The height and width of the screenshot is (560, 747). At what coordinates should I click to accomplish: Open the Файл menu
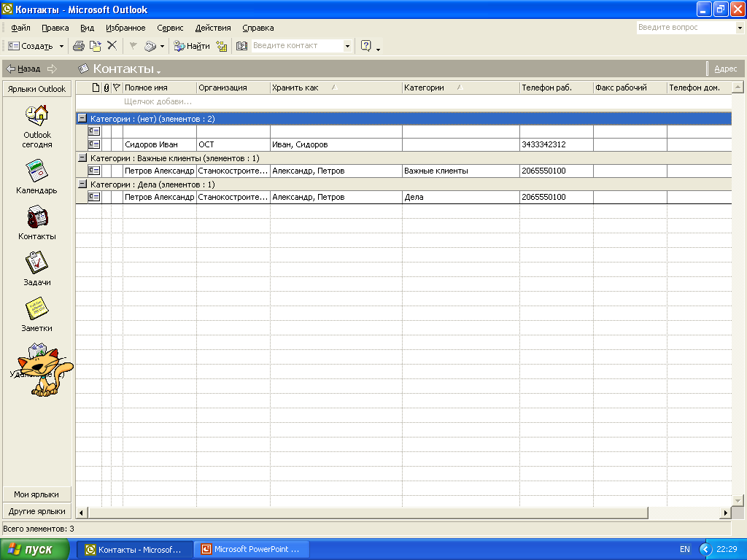pos(20,28)
